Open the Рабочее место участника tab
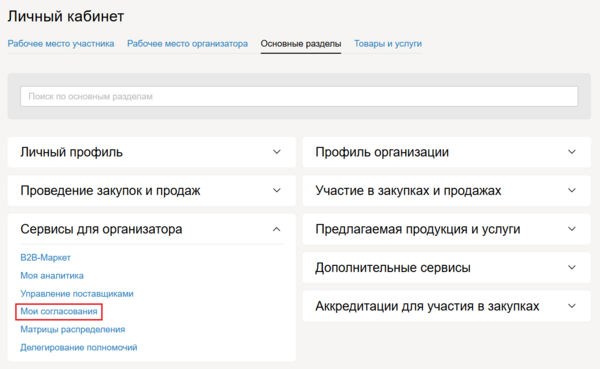This screenshot has width=600, height=369. point(61,44)
